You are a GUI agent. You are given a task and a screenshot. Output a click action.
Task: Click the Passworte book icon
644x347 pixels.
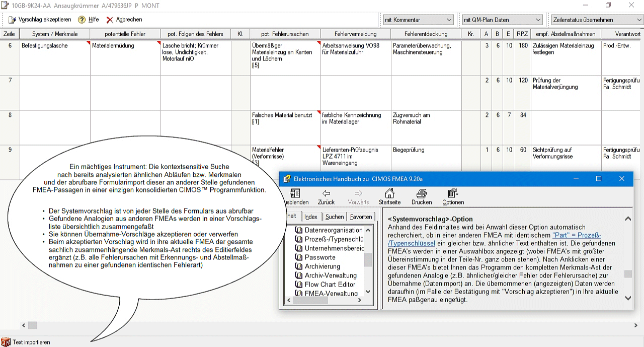pos(298,257)
